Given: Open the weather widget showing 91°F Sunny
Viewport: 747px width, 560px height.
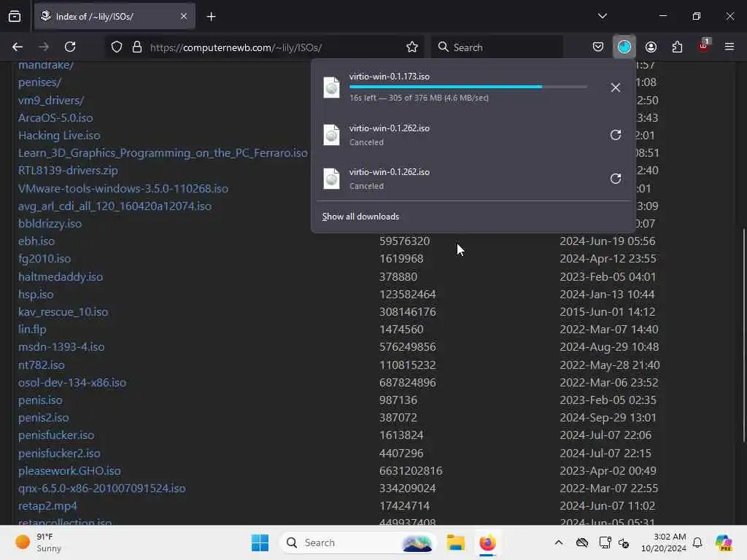Looking at the screenshot, I should [x=38, y=542].
